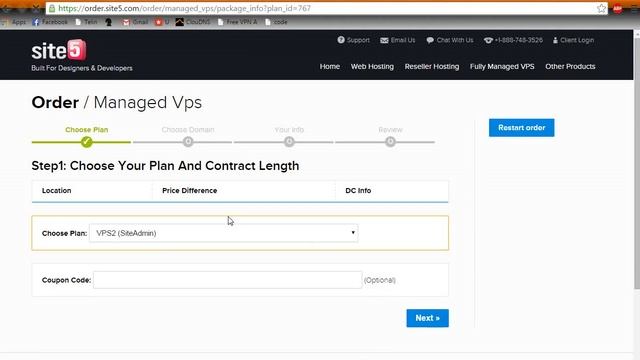Open Chat With Us
Image resolution: width=640 pixels, height=360 pixels.
coord(450,40)
